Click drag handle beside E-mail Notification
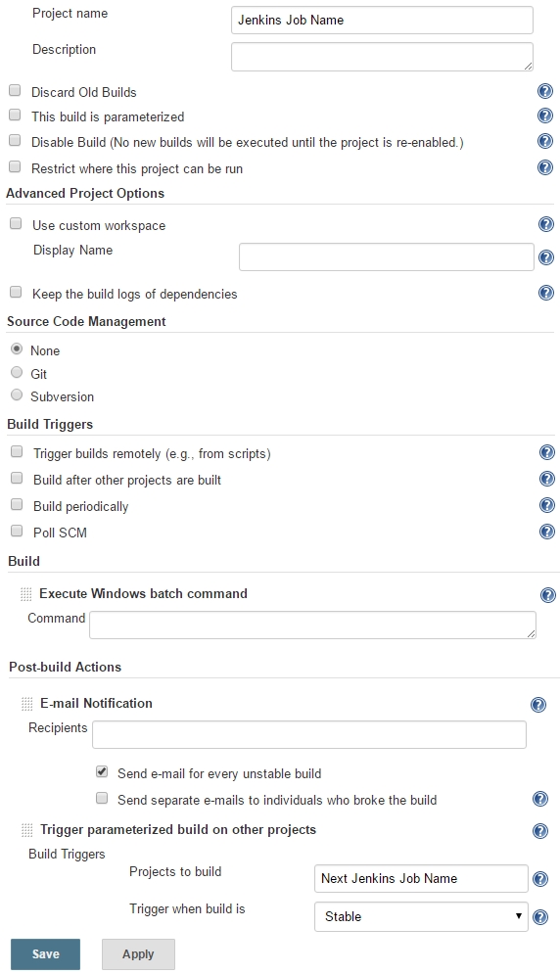Screen dimensions: 560x974 (x=26, y=704)
